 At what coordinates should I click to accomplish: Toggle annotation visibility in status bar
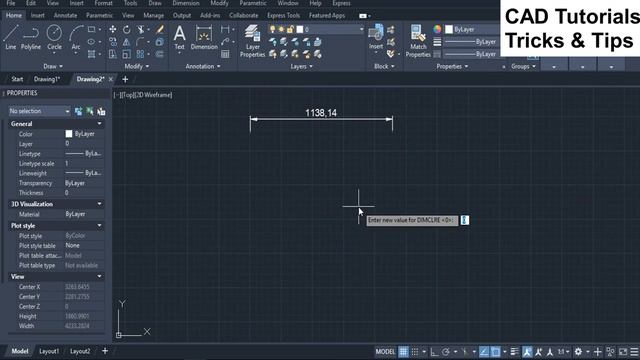[527, 351]
